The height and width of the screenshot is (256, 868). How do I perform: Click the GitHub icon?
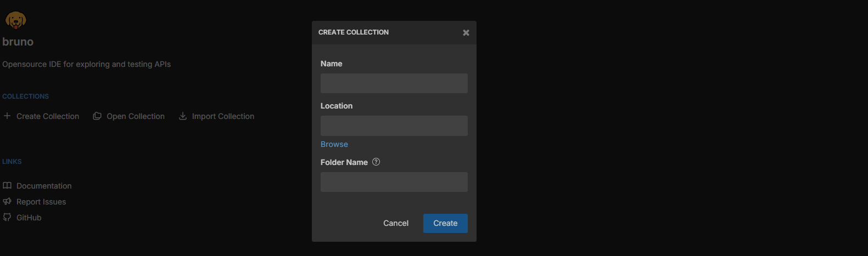pyautogui.click(x=7, y=218)
